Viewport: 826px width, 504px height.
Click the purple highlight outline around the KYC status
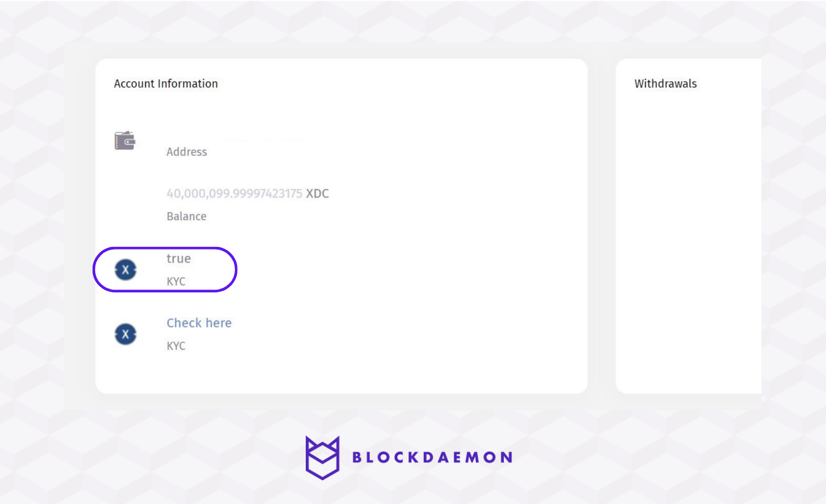point(236,270)
